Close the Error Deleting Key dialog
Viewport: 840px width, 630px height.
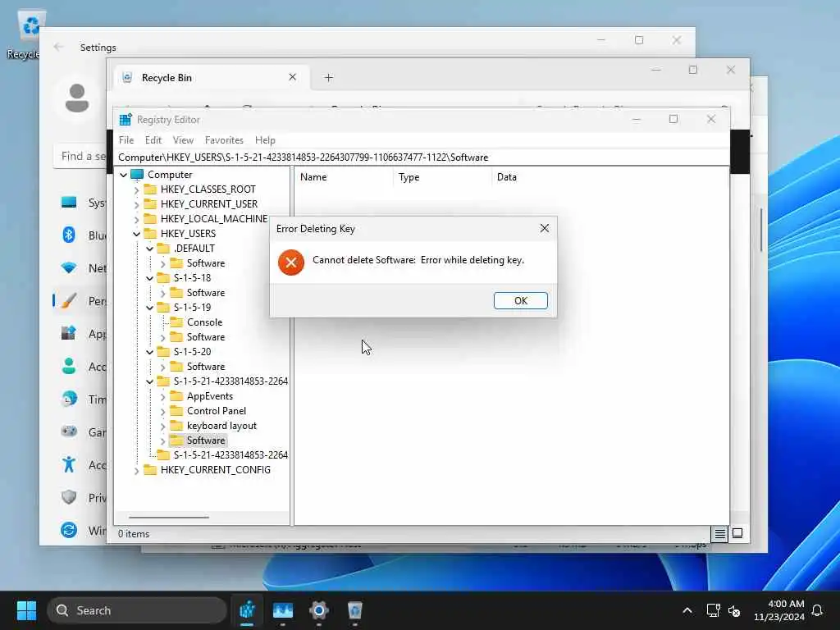(x=545, y=228)
